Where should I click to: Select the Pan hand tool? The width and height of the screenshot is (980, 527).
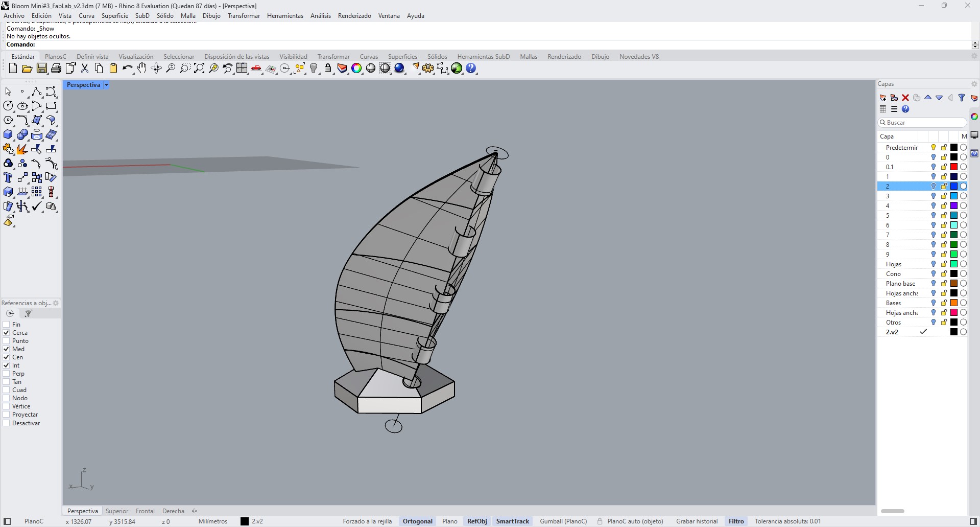point(142,68)
